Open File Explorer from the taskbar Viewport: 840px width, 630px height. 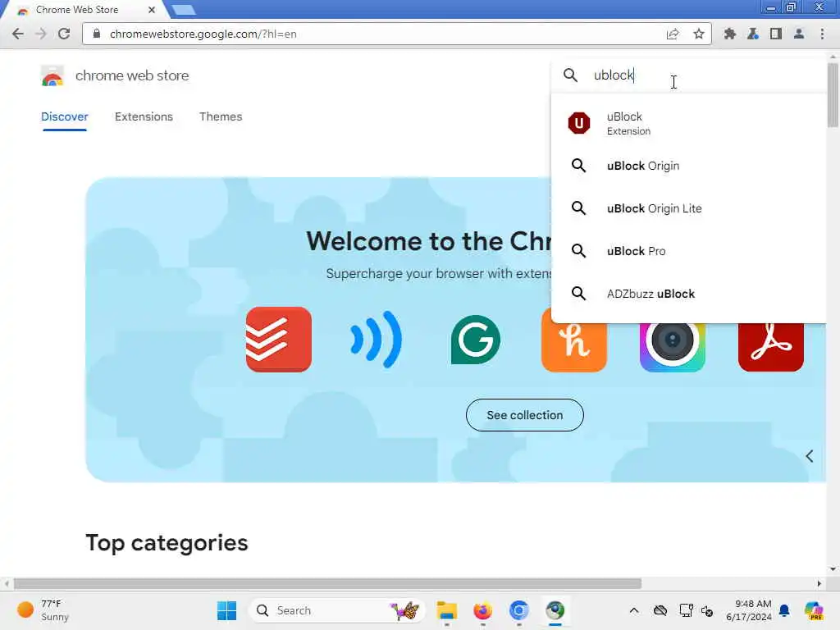click(x=446, y=610)
